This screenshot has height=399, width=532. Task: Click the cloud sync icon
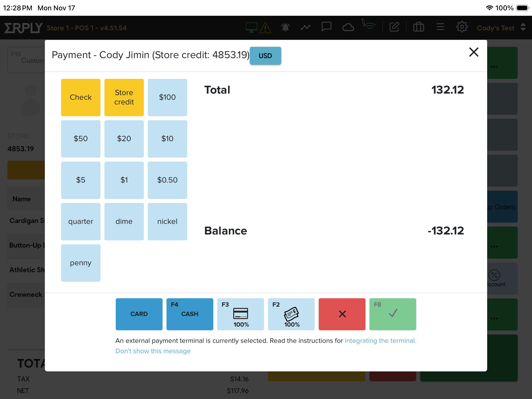[x=348, y=27]
